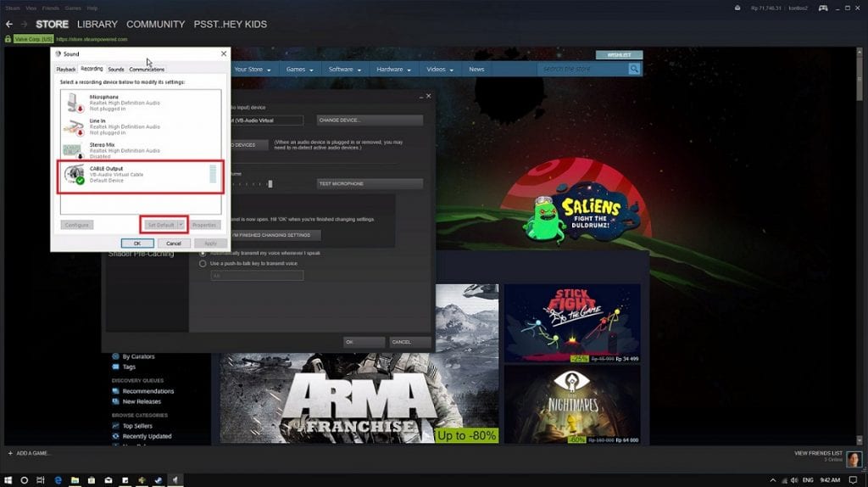Click the Change Device button
868x487 pixels.
click(370, 120)
